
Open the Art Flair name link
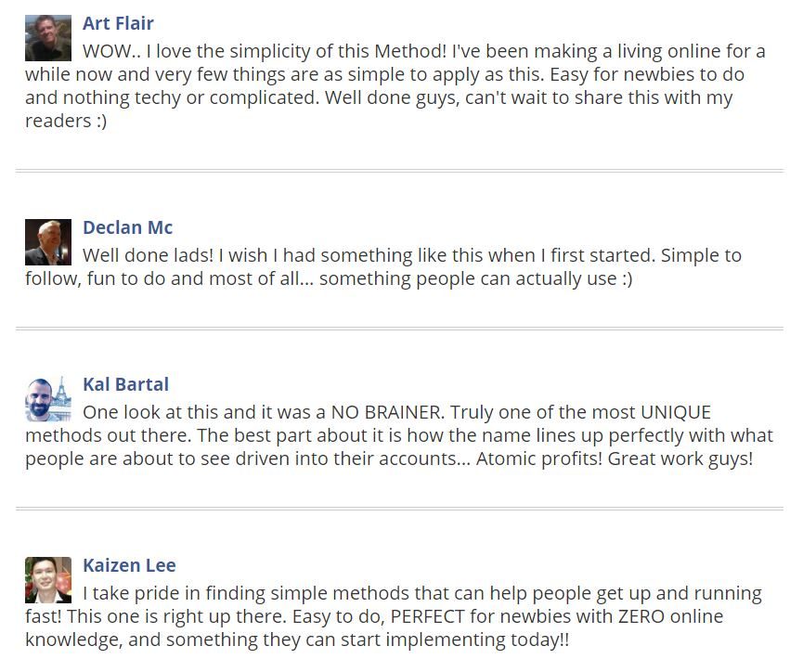click(x=118, y=23)
